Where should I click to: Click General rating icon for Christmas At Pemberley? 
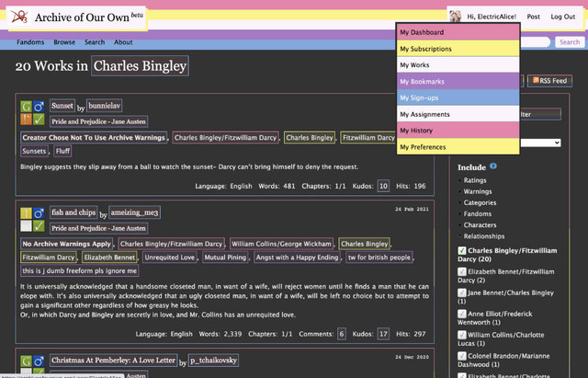point(26,361)
